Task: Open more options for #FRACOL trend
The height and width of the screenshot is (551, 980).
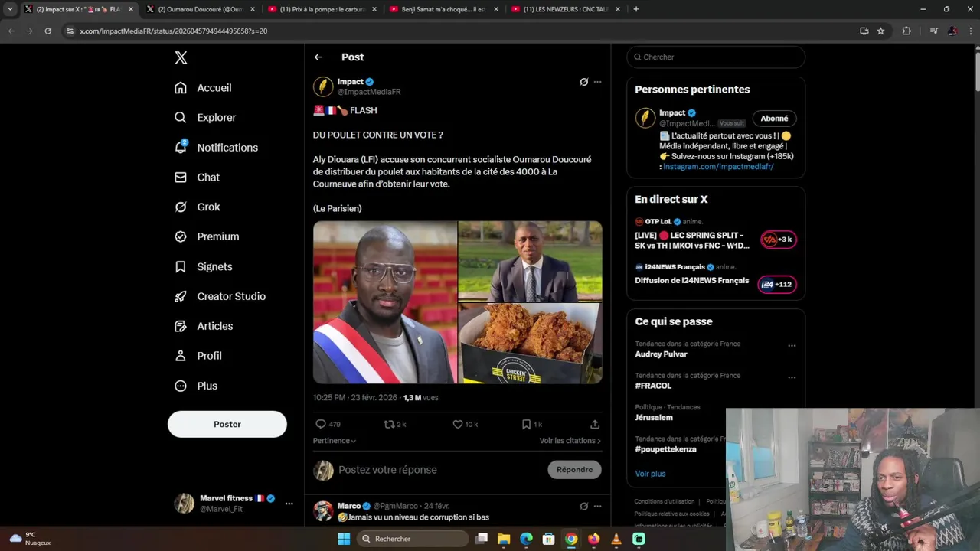Action: (792, 377)
